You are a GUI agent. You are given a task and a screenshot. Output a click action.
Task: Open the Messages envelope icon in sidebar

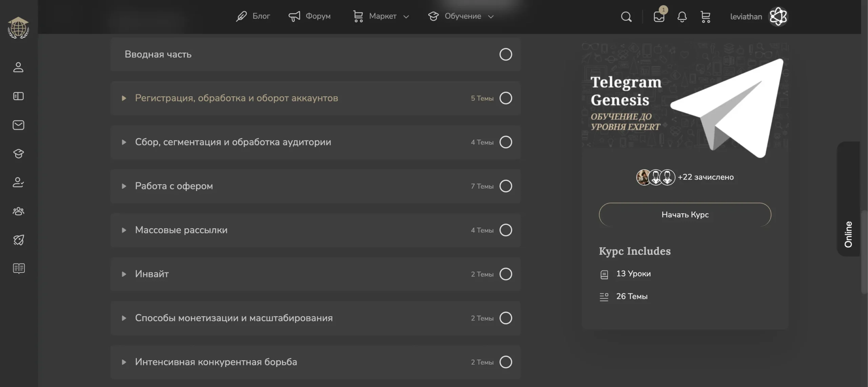click(x=18, y=125)
